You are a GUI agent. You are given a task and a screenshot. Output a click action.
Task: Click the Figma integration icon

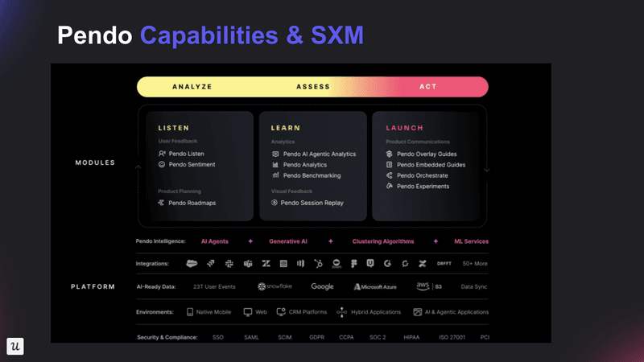coord(353,264)
